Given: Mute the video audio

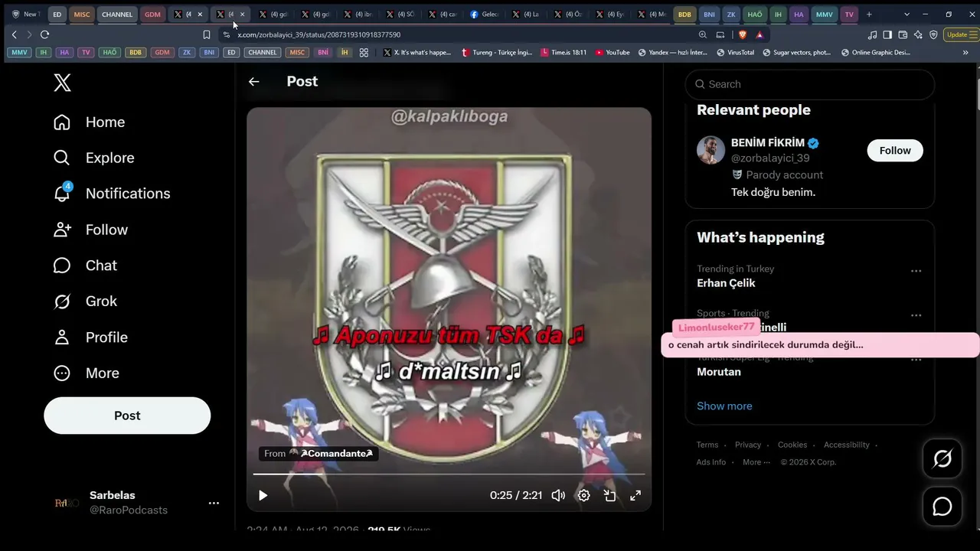Looking at the screenshot, I should click(559, 495).
